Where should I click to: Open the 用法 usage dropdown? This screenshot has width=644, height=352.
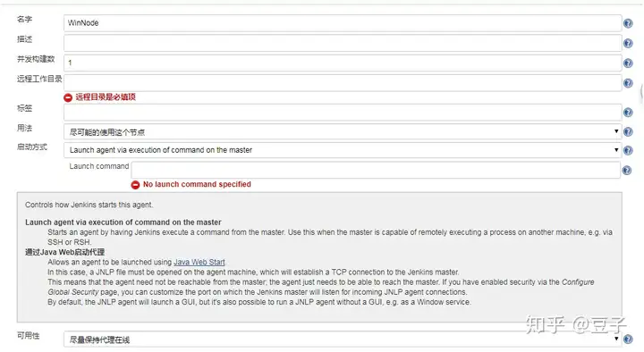342,132
